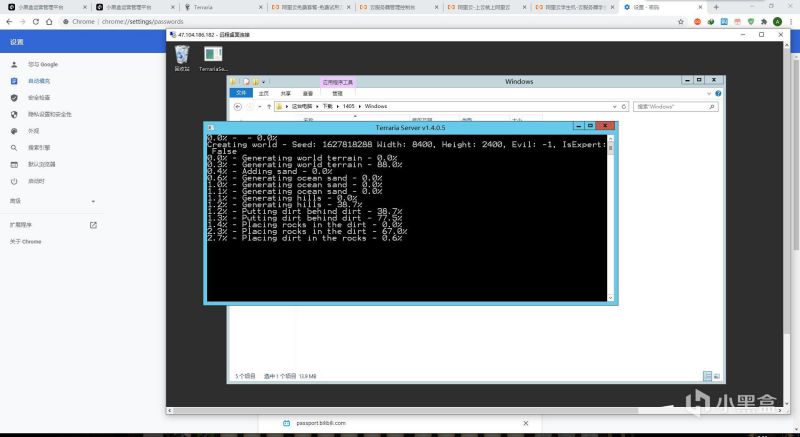Open the orange extension icon in Chrome toolbar
800x437 pixels.
[697, 22]
